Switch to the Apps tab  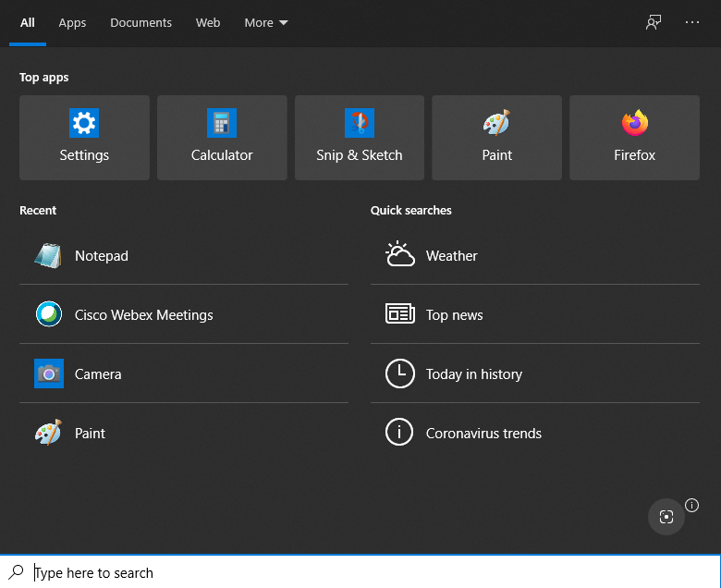point(72,22)
